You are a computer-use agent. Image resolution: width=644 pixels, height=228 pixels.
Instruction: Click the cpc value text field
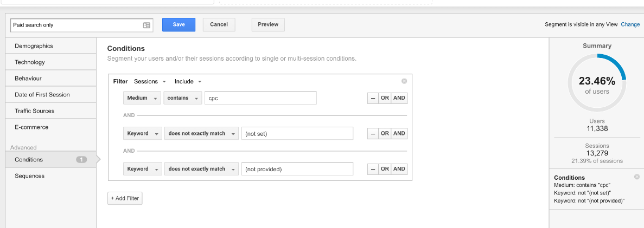[260, 98]
